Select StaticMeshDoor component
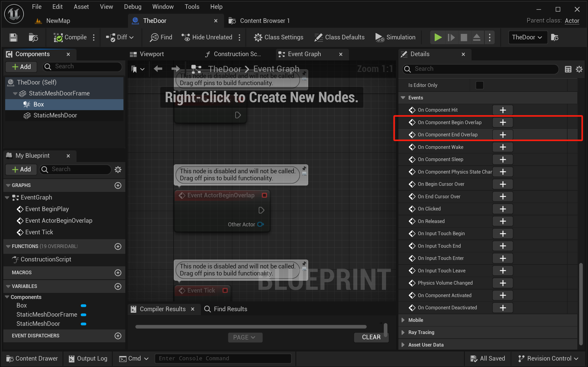 tap(55, 115)
